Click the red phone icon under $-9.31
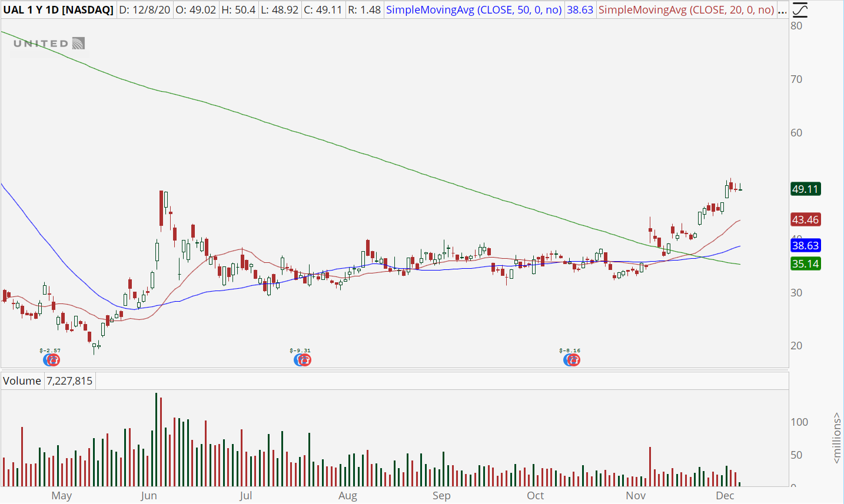 (304, 360)
